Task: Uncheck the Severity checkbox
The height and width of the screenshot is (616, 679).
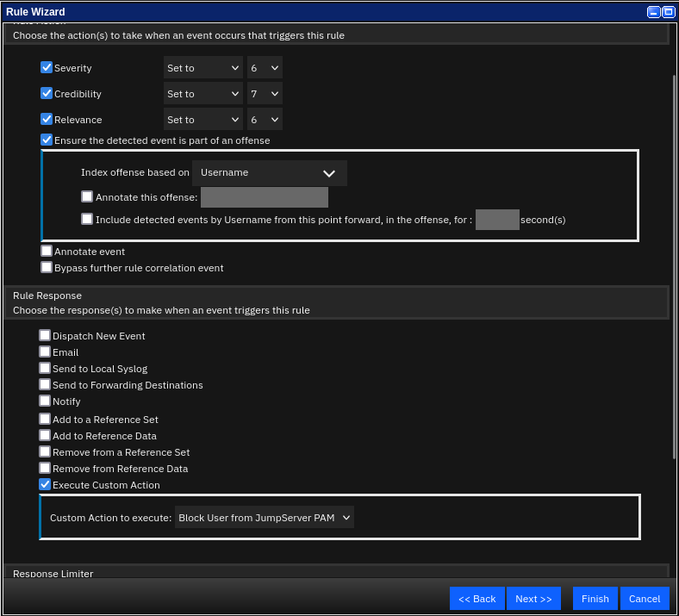Action: tap(47, 67)
